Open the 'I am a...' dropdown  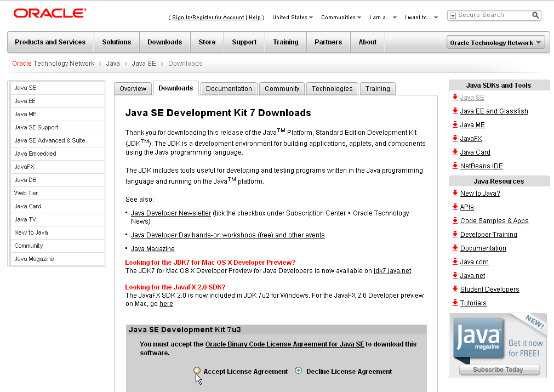point(383,18)
